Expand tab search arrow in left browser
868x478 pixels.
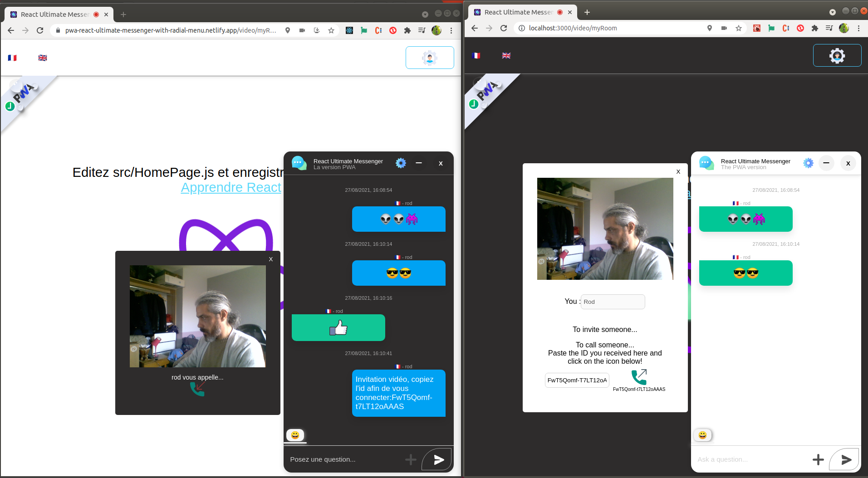tap(425, 15)
